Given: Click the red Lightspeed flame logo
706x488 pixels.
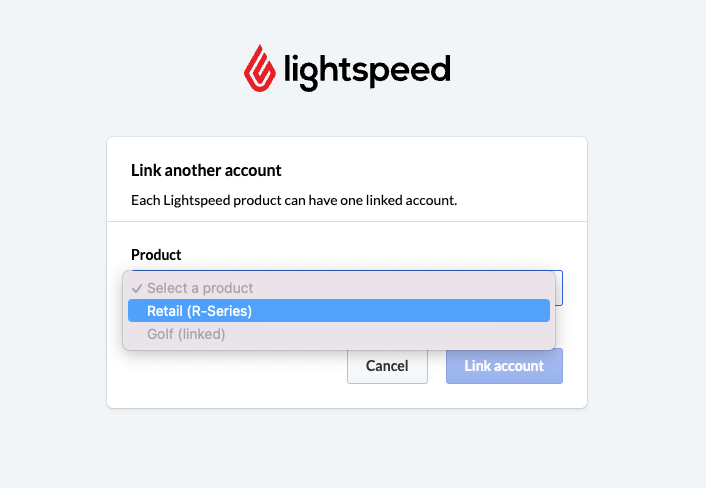Looking at the screenshot, I should [x=260, y=68].
